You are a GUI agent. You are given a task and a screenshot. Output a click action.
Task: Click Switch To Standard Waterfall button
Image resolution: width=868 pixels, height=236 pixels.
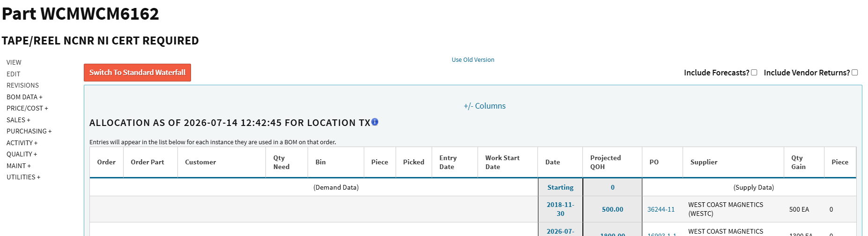[x=137, y=73]
